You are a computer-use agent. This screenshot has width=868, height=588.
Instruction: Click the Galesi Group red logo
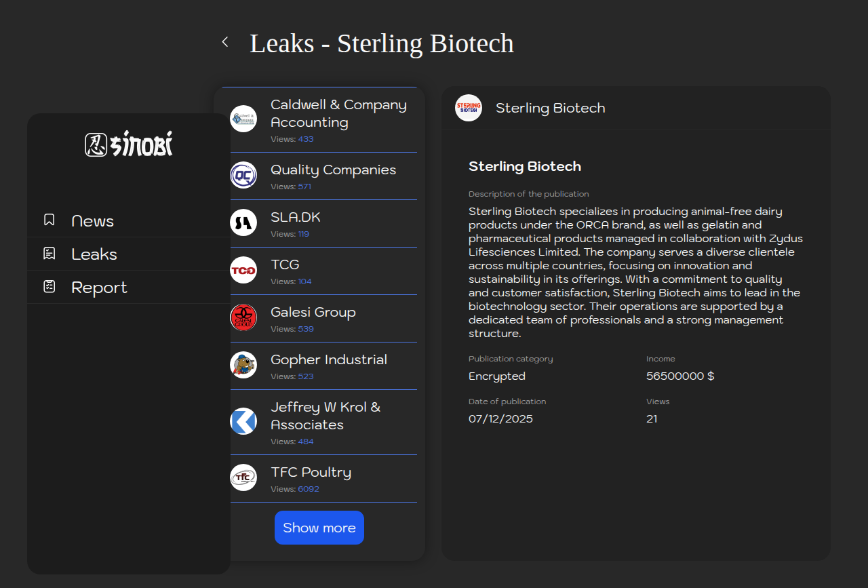point(243,317)
